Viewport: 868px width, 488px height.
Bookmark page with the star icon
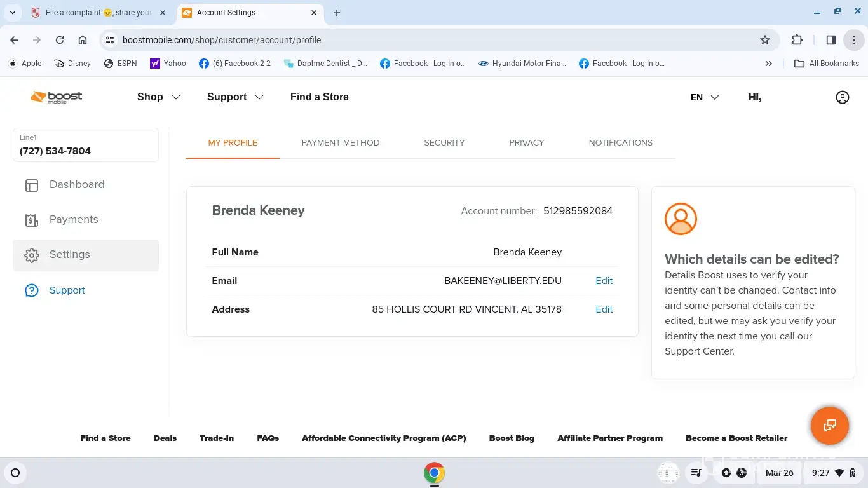(x=765, y=40)
